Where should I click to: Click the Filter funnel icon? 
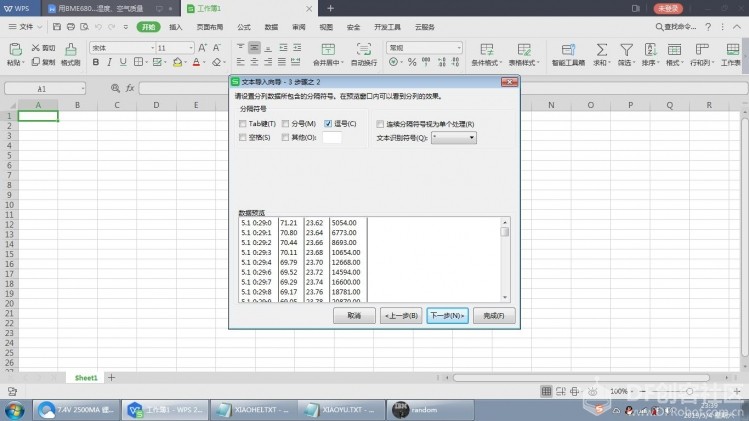pyautogui.click(x=626, y=49)
